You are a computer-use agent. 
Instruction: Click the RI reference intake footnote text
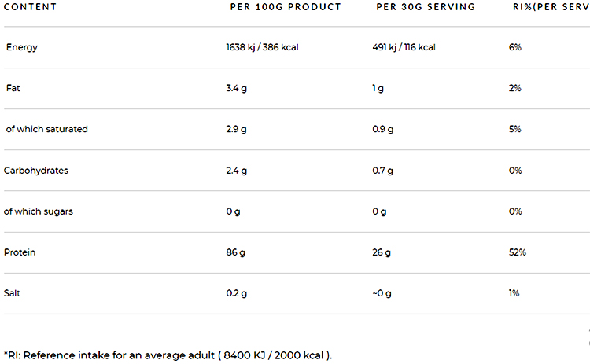168,355
